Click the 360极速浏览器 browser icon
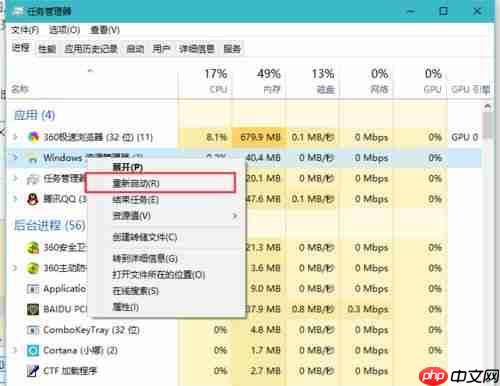The height and width of the screenshot is (386, 500). (33, 137)
